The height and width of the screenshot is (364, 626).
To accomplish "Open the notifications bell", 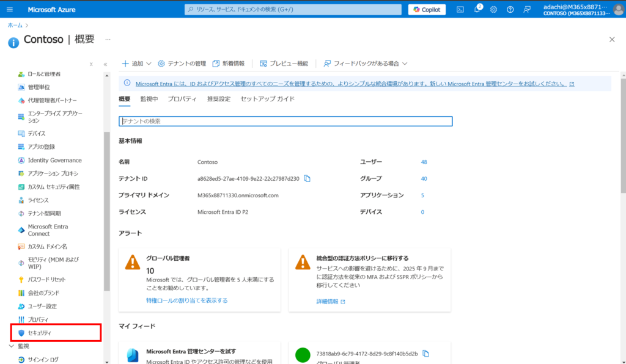I will point(477,10).
